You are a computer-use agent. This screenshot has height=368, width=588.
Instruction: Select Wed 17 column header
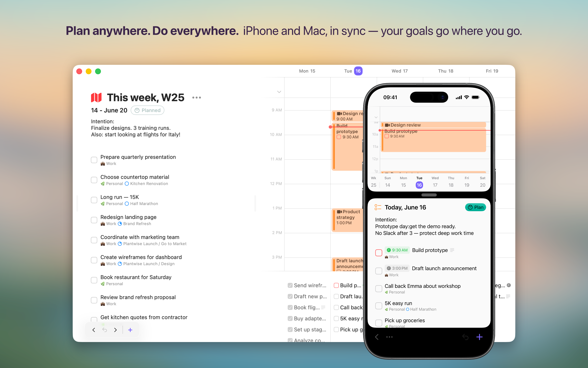(399, 71)
